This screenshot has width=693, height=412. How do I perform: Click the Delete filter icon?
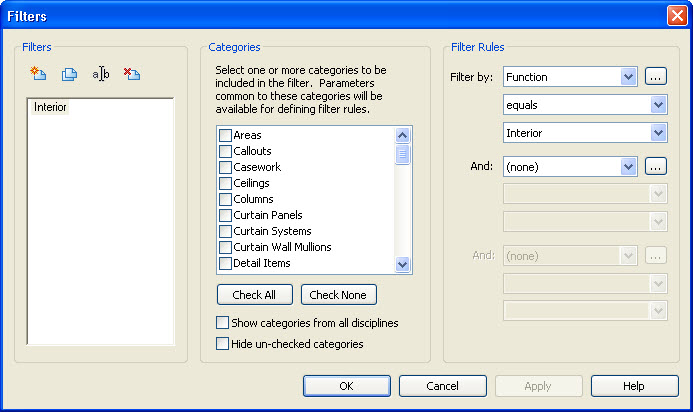coord(132,73)
